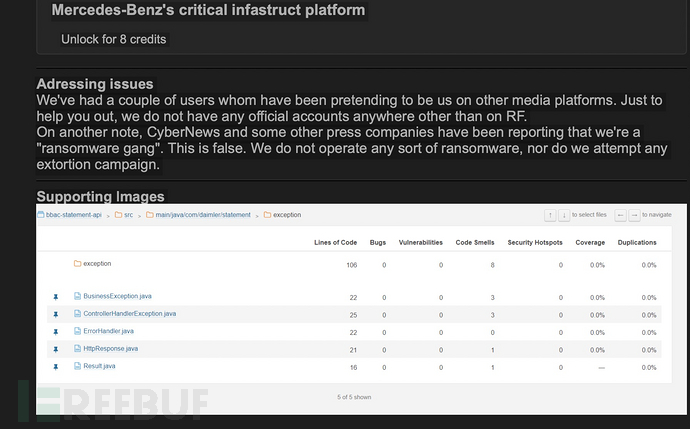
Task: Click pin icon beside Result.java
Action: click(x=56, y=367)
